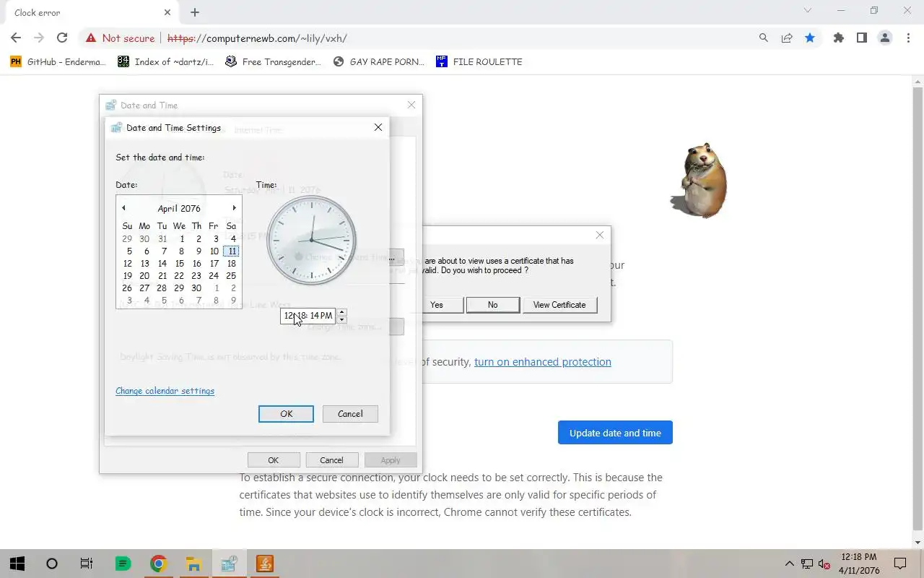
Task: Show hidden tray icons chevron
Action: 789,564
